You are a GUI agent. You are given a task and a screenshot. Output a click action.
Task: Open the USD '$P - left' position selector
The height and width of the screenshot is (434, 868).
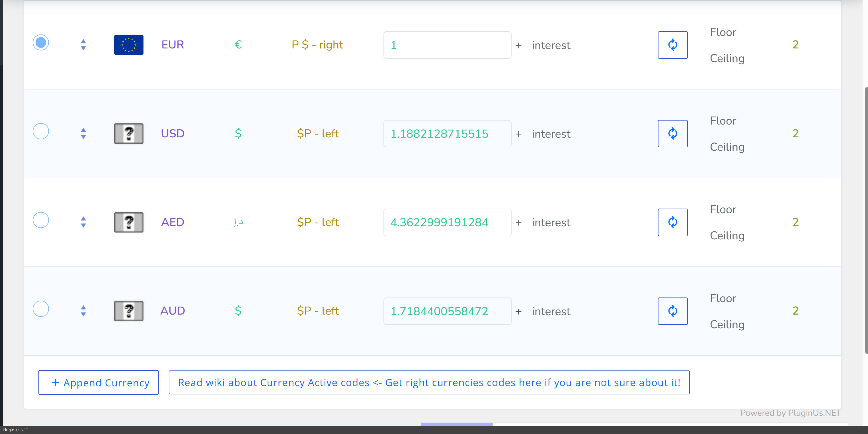point(318,134)
